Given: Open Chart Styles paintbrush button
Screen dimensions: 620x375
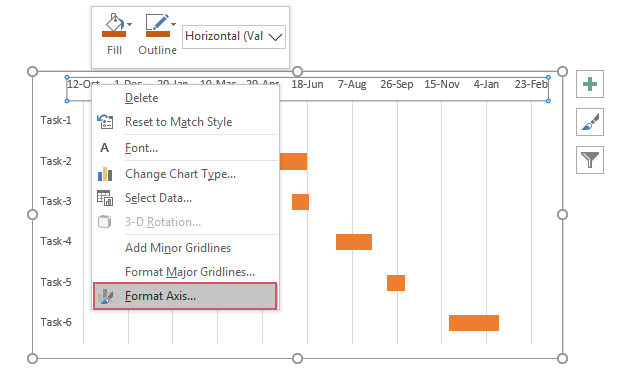Looking at the screenshot, I should (x=590, y=122).
